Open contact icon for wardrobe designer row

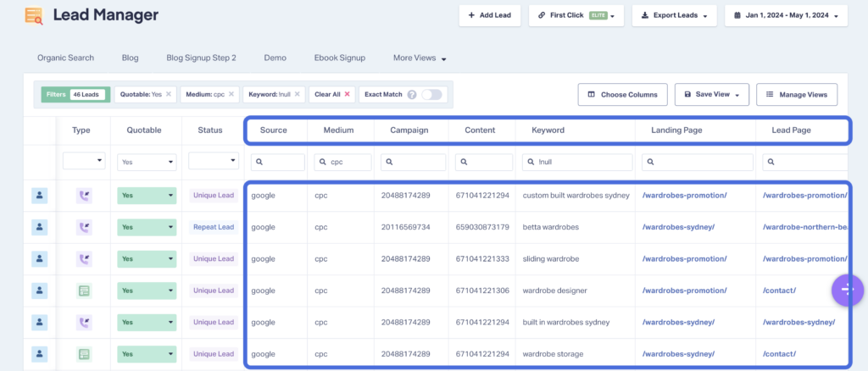[39, 291]
